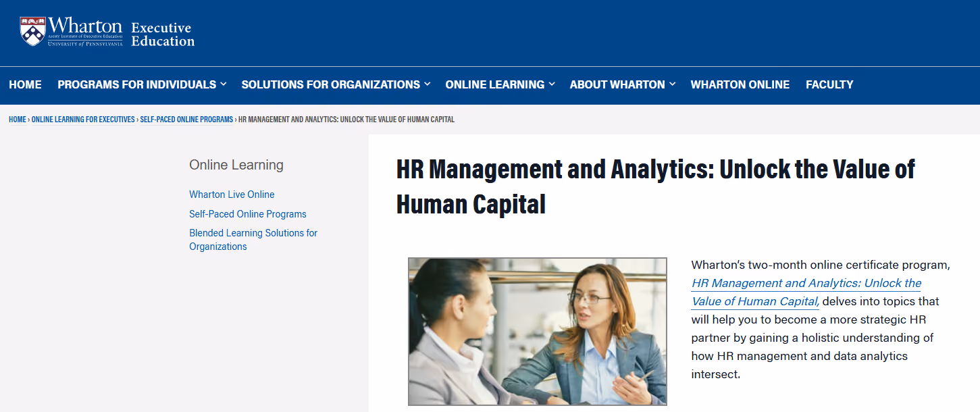Open Self-Paced Online Programs sidebar link
Screen dimensions: 980x412
[x=248, y=214]
